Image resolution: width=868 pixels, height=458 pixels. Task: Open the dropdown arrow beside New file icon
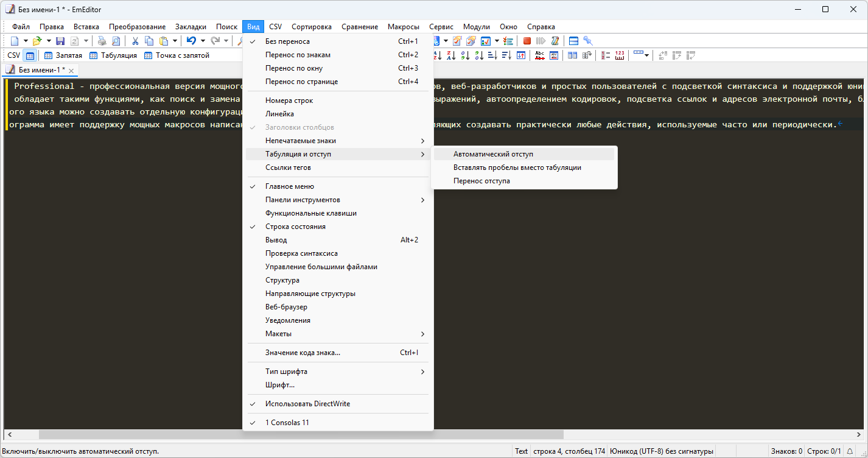(26, 41)
